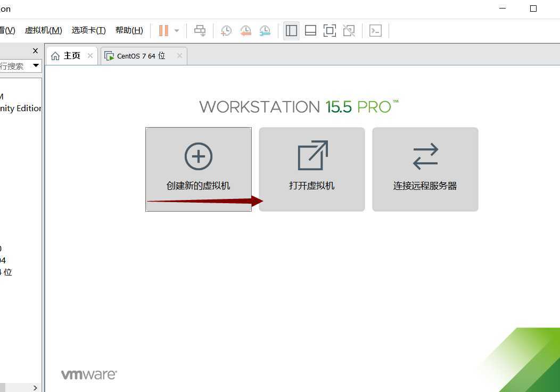Click the 打开虚拟机 button
Screen dimensions: 560x392
point(312,169)
